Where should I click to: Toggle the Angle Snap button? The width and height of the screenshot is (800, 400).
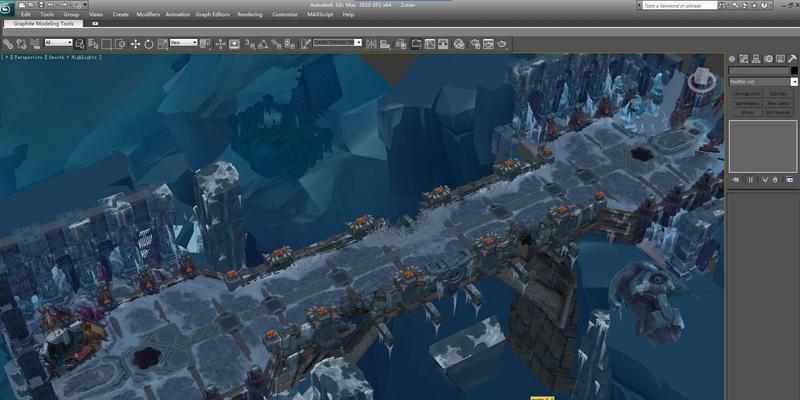pos(263,44)
